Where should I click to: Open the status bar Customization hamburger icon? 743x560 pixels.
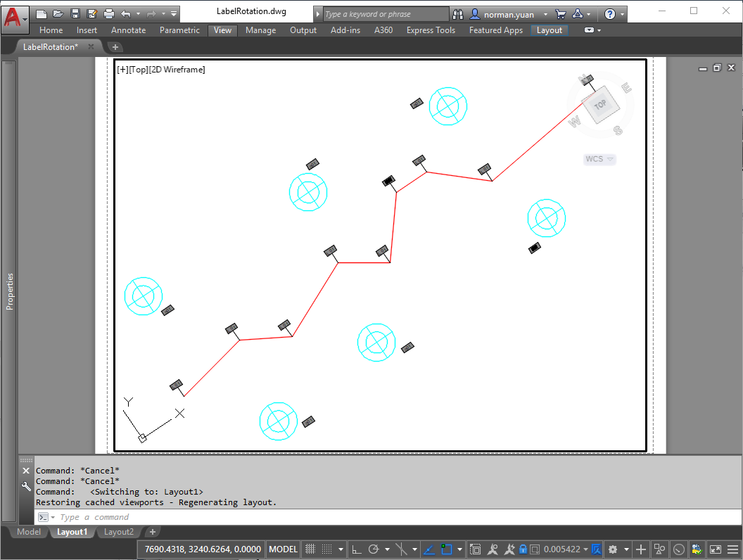tap(733, 549)
